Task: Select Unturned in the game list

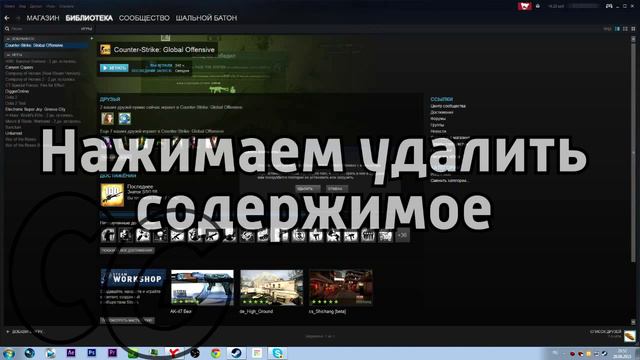Action: point(13,133)
